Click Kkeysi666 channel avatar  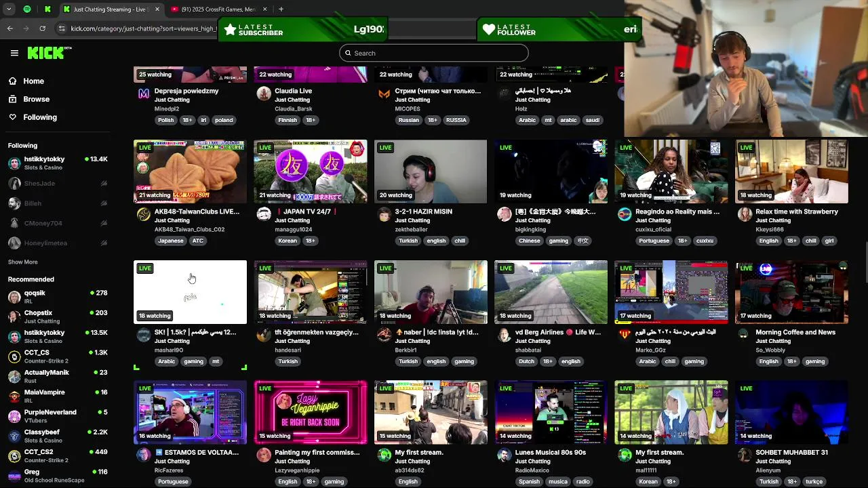click(745, 215)
